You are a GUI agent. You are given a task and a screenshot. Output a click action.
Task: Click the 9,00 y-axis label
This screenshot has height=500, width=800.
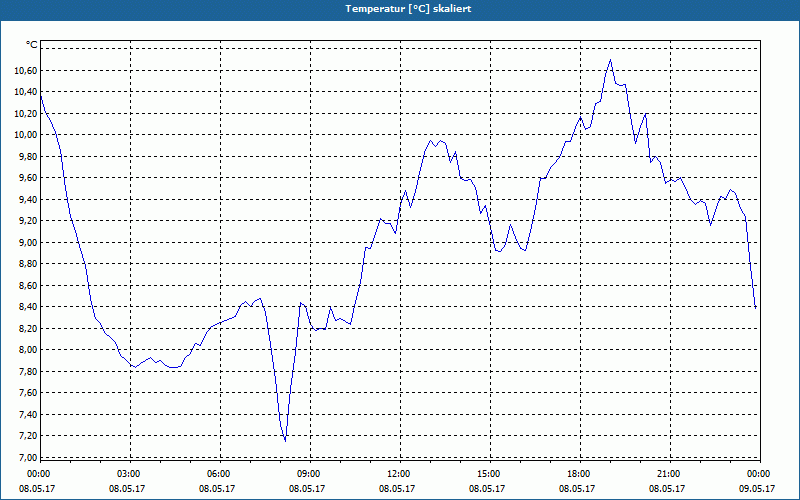point(28,242)
